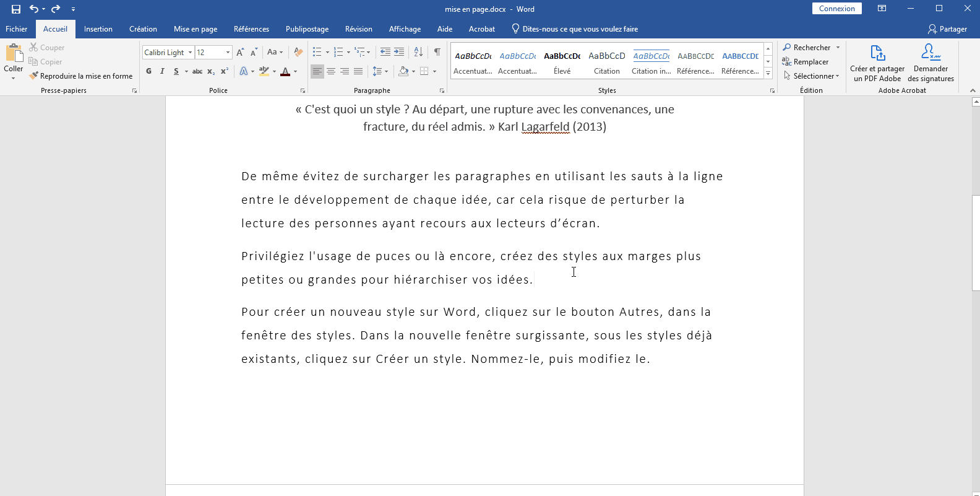This screenshot has height=496, width=980.
Task: Switch to the Création tab
Action: (143, 29)
